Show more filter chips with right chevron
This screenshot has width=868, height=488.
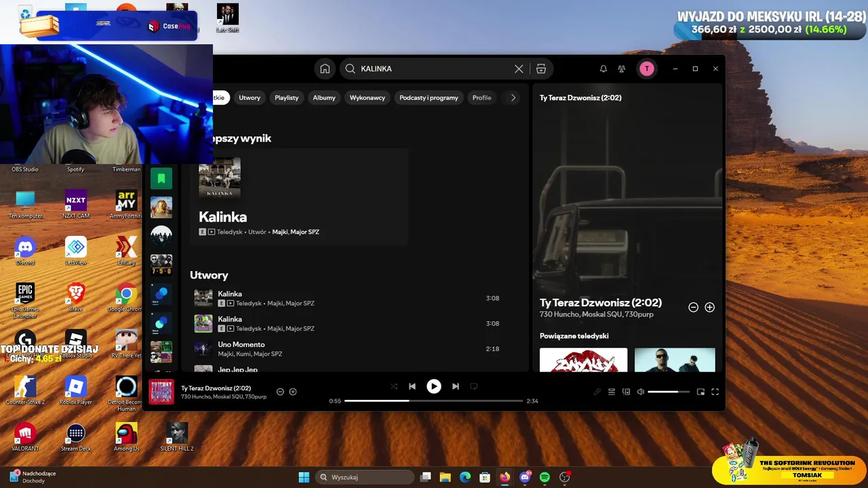tap(513, 98)
